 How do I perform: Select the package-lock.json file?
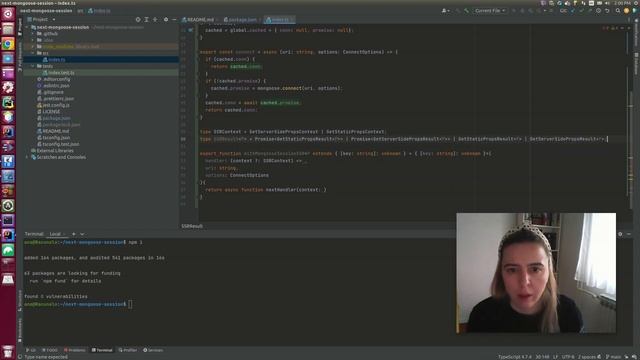[58, 124]
